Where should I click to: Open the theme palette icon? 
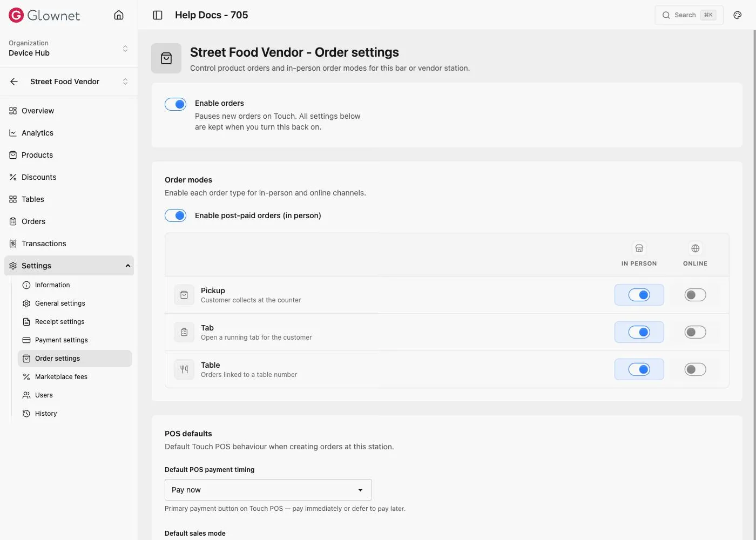pos(738,15)
